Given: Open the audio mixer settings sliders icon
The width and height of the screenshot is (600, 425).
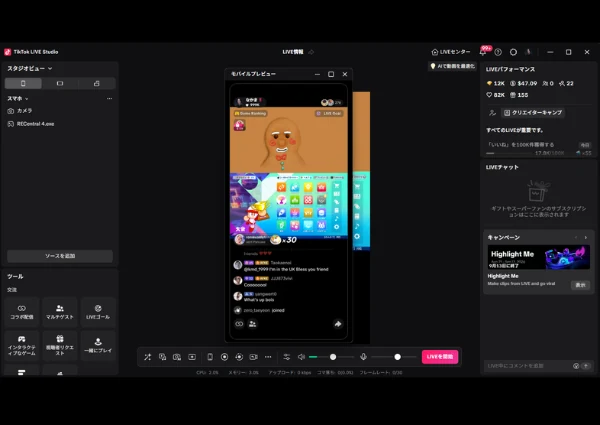Looking at the screenshot, I should pyautogui.click(x=287, y=357).
